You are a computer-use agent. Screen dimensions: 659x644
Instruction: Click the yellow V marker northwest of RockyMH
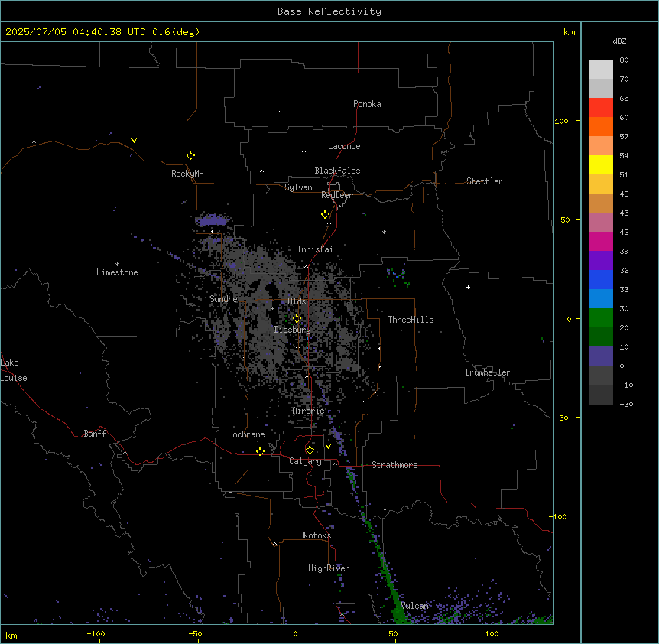134,141
